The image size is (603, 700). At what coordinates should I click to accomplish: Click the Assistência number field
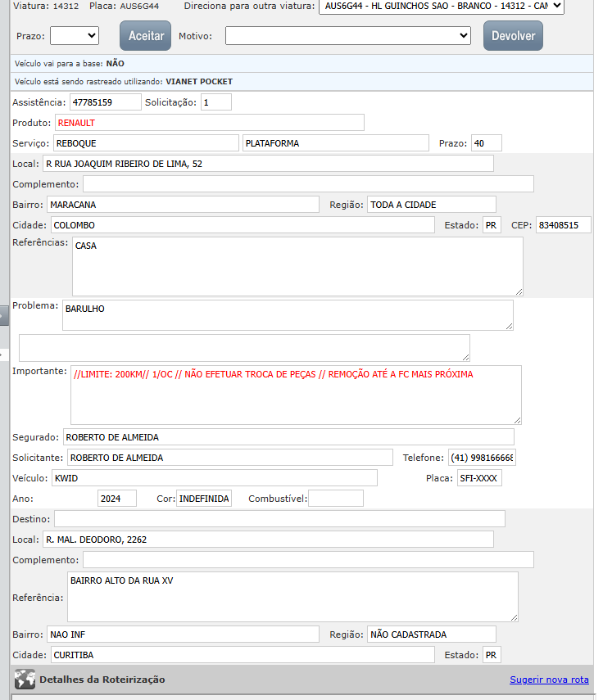(x=105, y=102)
